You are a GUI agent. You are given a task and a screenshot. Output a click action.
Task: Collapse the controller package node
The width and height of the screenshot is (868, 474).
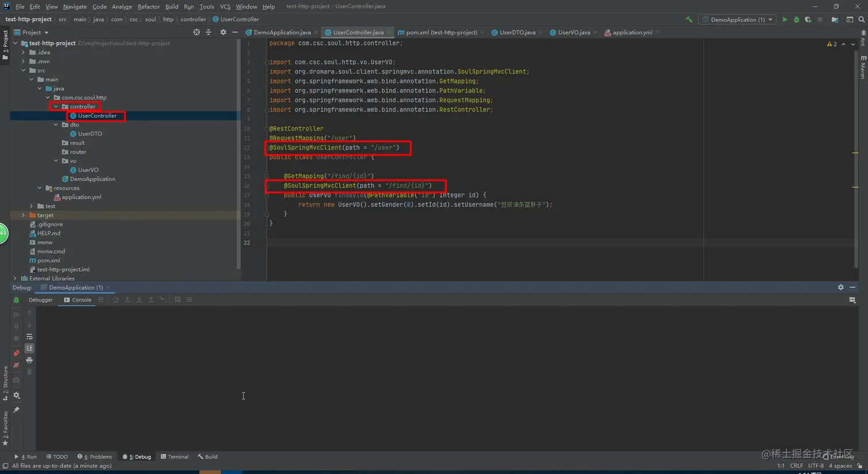[56, 106]
